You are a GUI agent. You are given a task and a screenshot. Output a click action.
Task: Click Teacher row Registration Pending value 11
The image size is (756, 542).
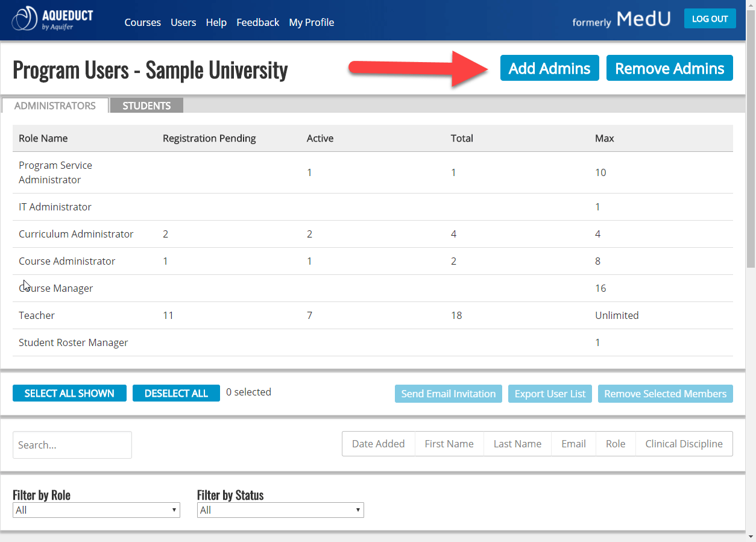tap(168, 315)
